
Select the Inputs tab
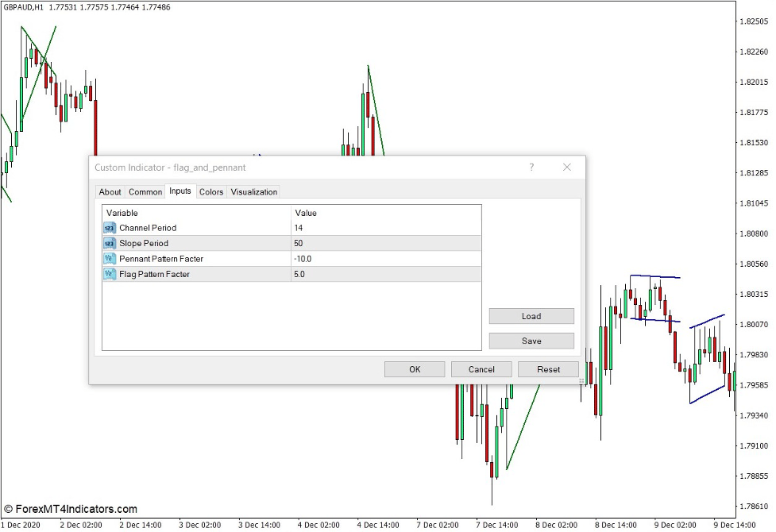point(180,191)
